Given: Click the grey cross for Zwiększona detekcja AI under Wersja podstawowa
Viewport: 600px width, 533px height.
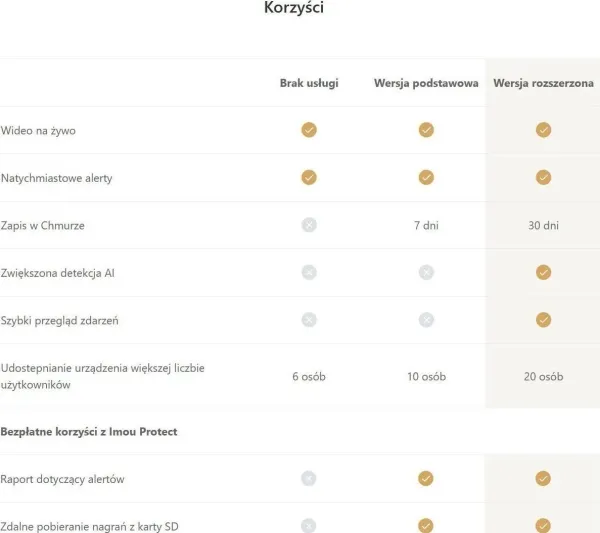Looking at the screenshot, I should point(426,272).
